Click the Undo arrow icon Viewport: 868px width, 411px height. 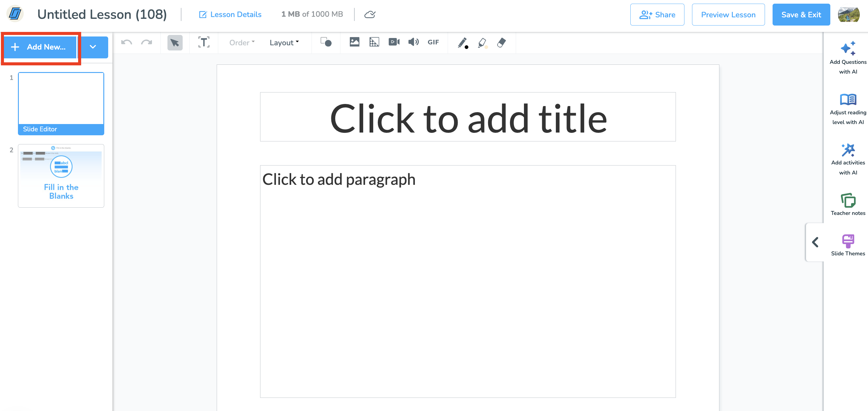click(x=127, y=43)
